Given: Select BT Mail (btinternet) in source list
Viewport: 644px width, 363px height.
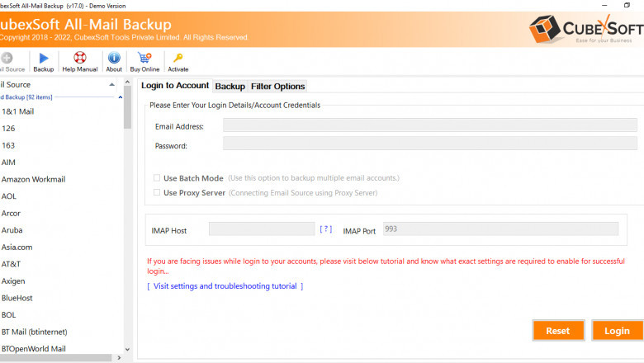Looking at the screenshot, I should click(x=35, y=332).
